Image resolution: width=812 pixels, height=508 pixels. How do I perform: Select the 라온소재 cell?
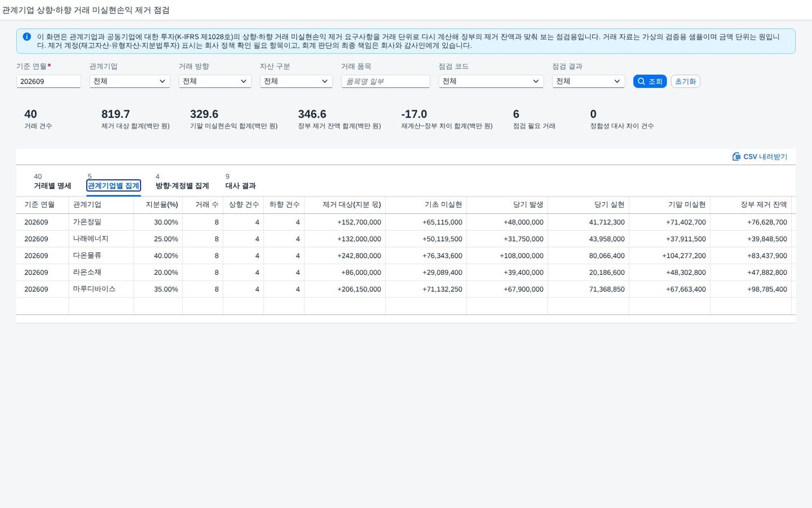tap(101, 272)
